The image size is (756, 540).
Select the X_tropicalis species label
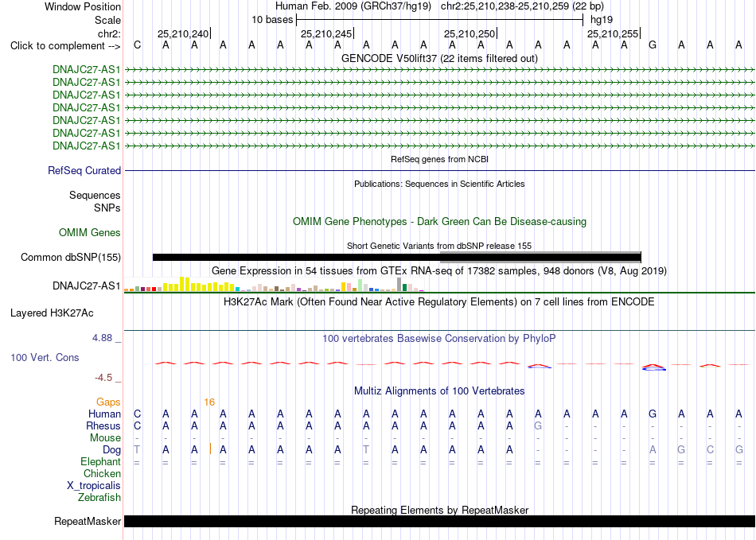(x=94, y=486)
